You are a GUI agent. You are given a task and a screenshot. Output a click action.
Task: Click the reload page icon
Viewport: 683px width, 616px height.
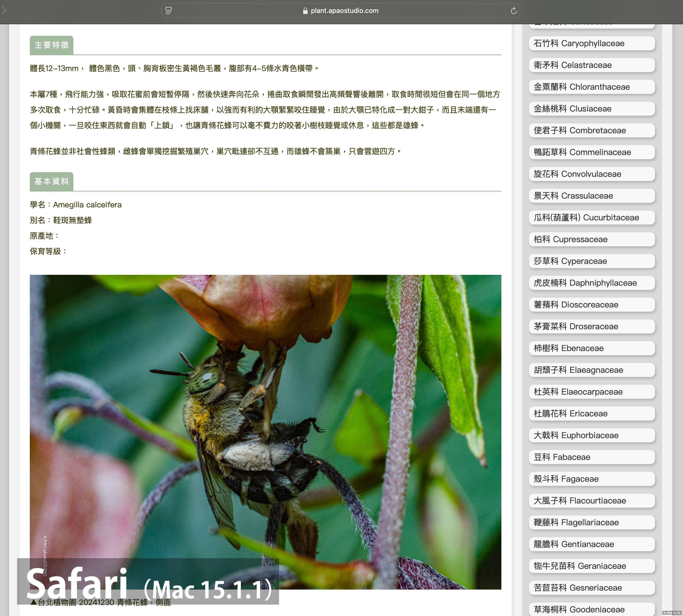(x=514, y=11)
